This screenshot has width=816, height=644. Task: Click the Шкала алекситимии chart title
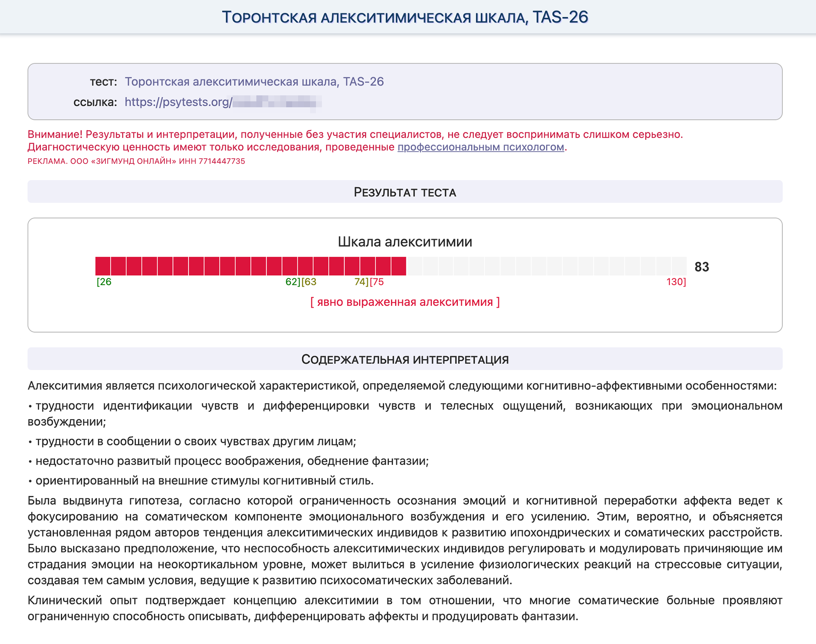[x=405, y=242]
